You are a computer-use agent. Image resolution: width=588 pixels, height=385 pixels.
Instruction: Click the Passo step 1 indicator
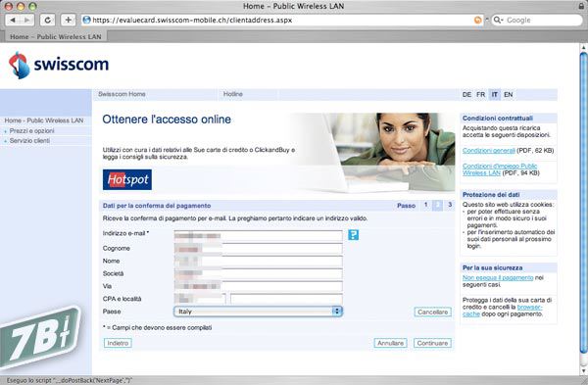tap(425, 205)
